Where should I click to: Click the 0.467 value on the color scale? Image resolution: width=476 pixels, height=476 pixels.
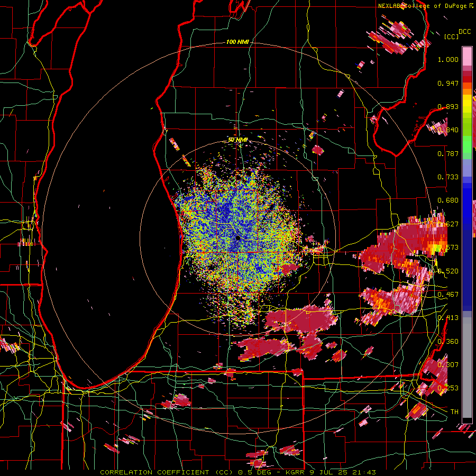pos(448,295)
